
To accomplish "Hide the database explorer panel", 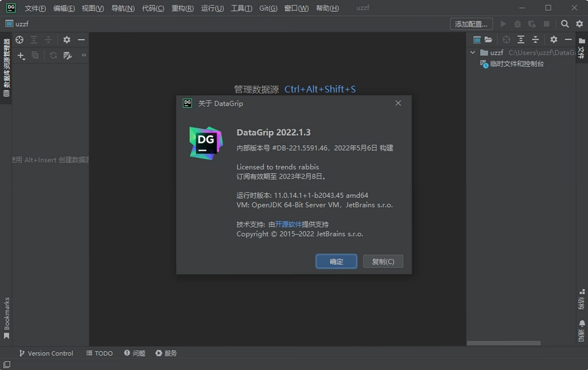I will click(x=81, y=40).
